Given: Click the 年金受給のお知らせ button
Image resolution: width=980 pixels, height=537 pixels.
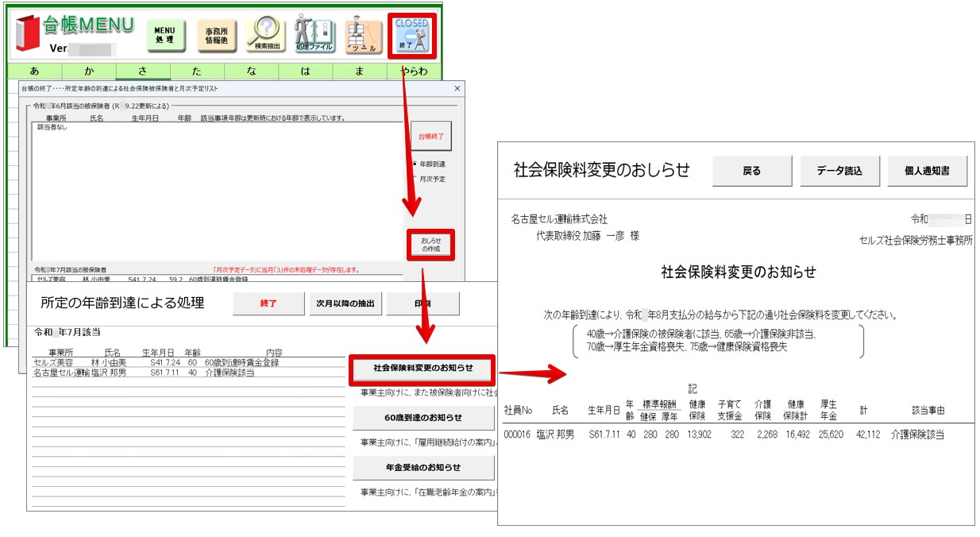Looking at the screenshot, I should coord(423,467).
